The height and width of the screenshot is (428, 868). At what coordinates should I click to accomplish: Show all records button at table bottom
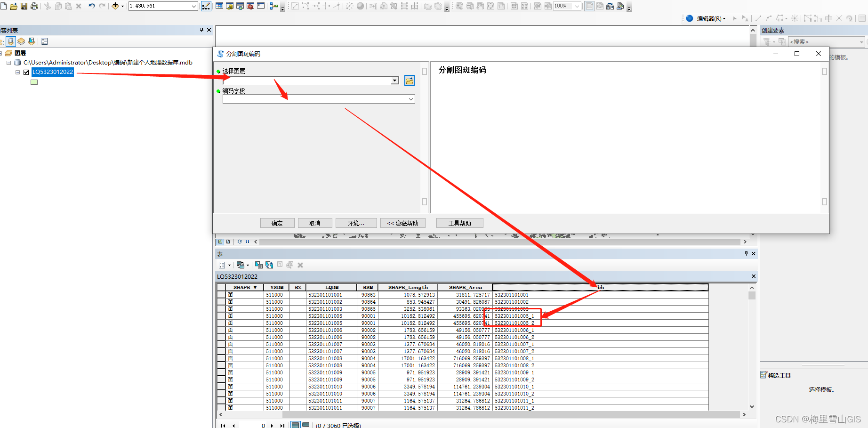click(x=295, y=425)
